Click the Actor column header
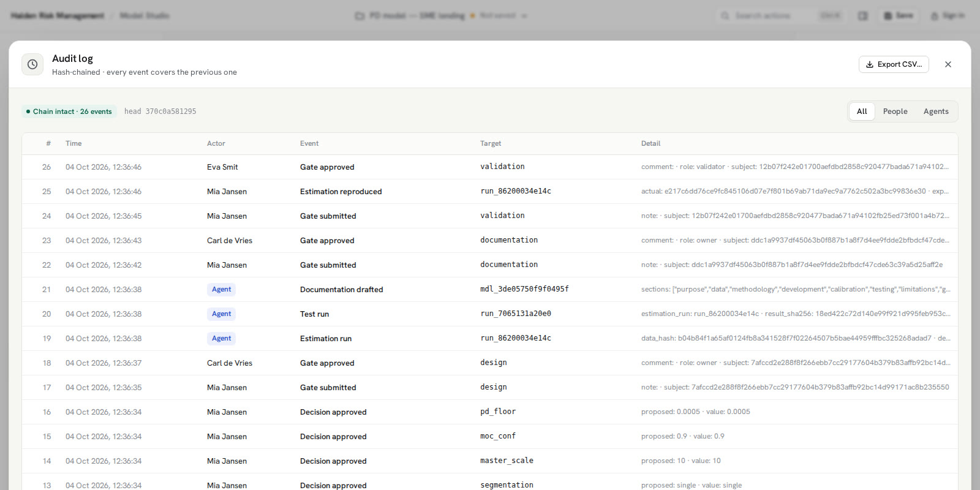 [216, 143]
